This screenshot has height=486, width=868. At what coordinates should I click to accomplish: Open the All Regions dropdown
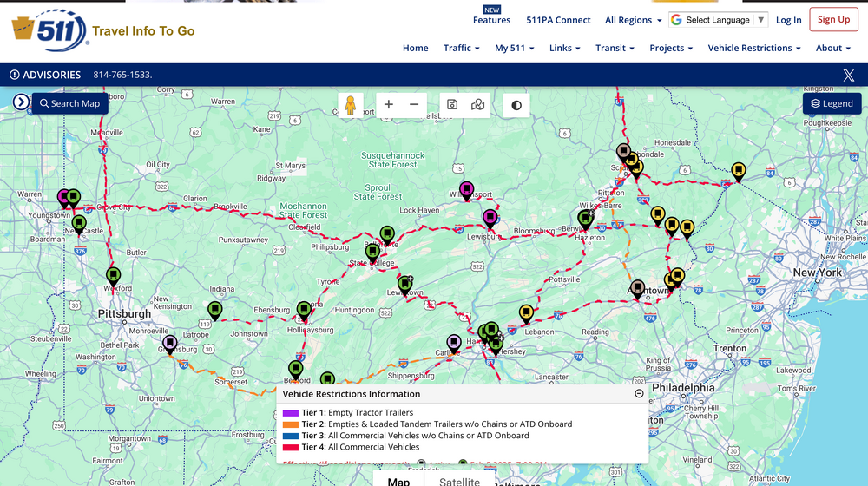coord(633,20)
